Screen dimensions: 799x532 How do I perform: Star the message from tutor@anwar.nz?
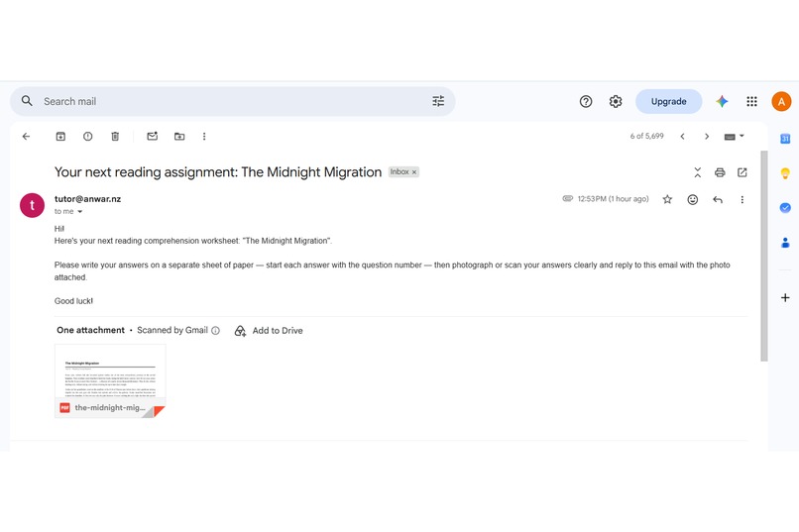coord(667,199)
